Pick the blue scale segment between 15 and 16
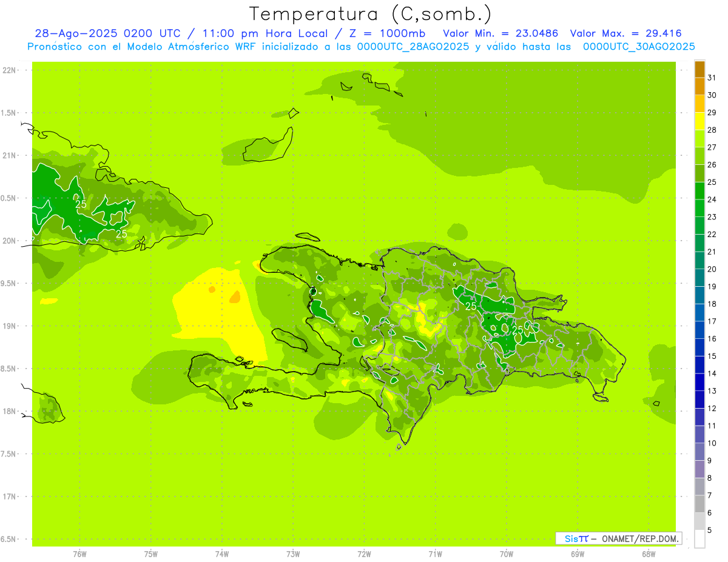Screen dimensions: 728x562 [699, 347]
